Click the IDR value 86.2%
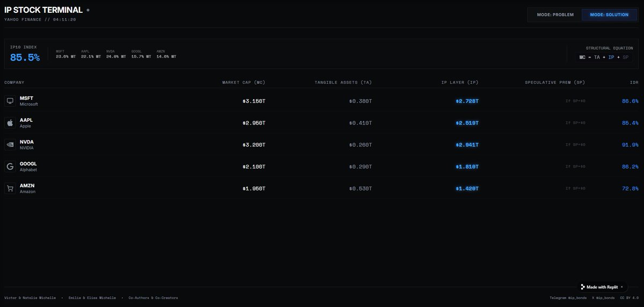This screenshot has width=644, height=307. pyautogui.click(x=630, y=166)
